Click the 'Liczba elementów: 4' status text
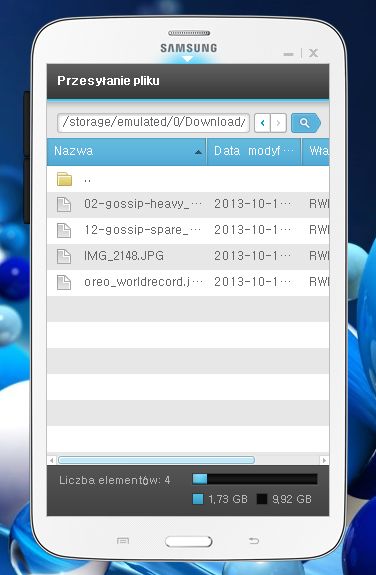This screenshot has height=575, width=376. (x=114, y=480)
